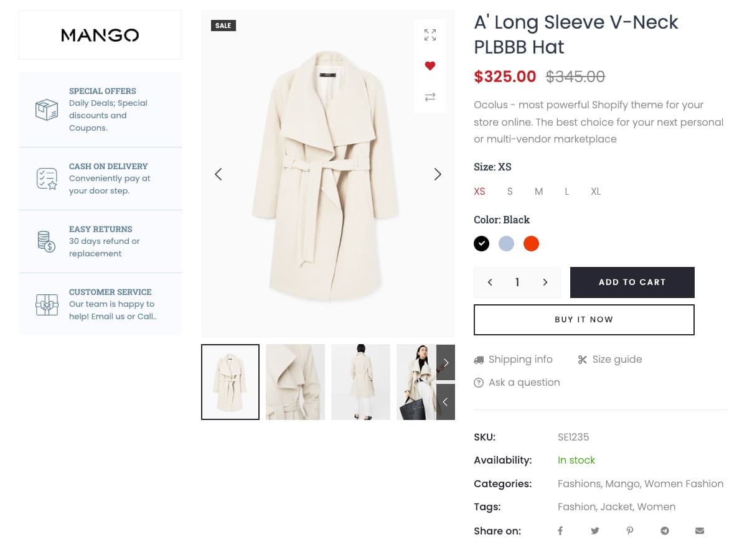
Task: Open fullscreen view of product image
Action: [x=430, y=35]
